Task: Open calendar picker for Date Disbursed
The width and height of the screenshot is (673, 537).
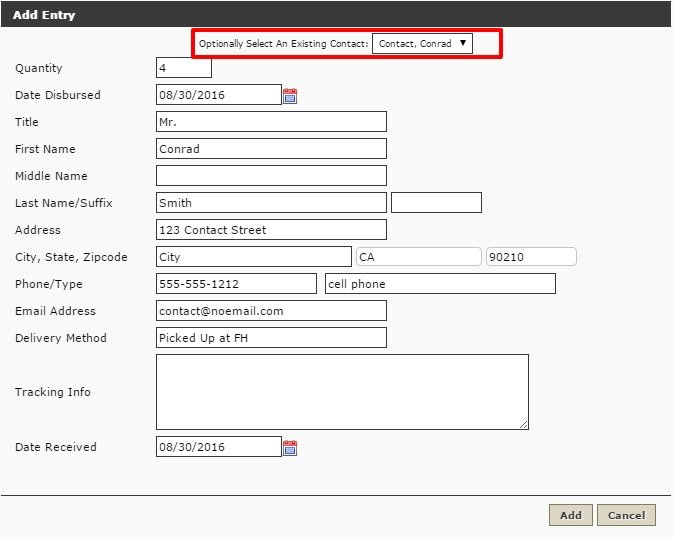Action: point(290,96)
